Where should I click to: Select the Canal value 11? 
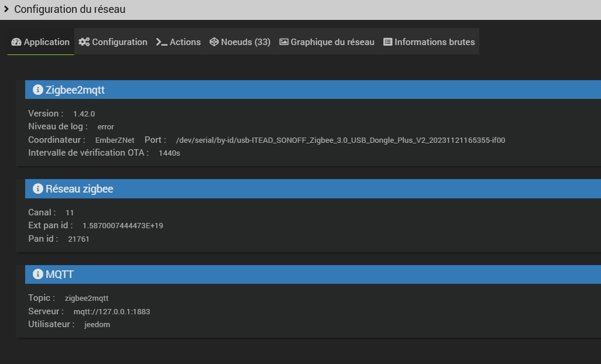(70, 212)
